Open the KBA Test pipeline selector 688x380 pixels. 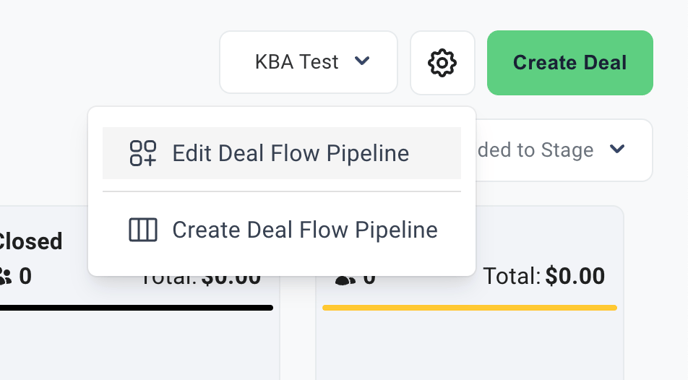click(x=308, y=62)
